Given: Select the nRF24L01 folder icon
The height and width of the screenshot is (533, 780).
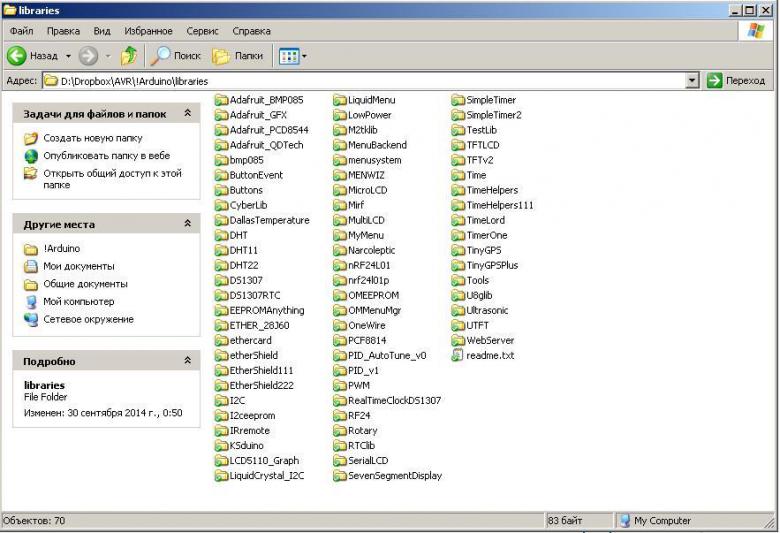Looking at the screenshot, I should pos(339,266).
